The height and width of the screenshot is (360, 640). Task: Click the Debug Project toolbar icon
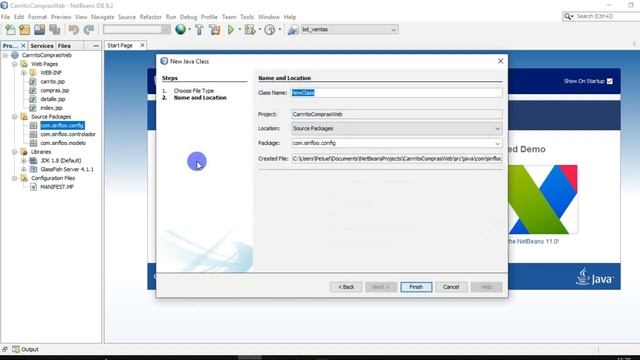[250, 29]
